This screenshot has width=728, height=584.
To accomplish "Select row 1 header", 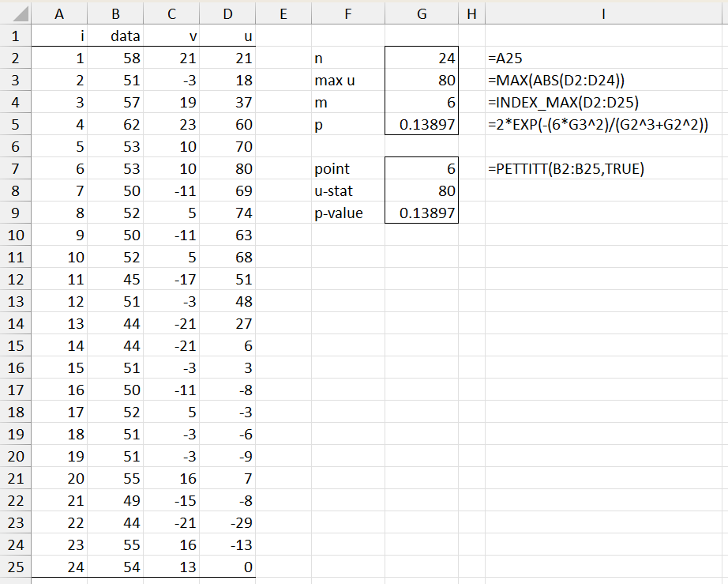I will coord(16,36).
